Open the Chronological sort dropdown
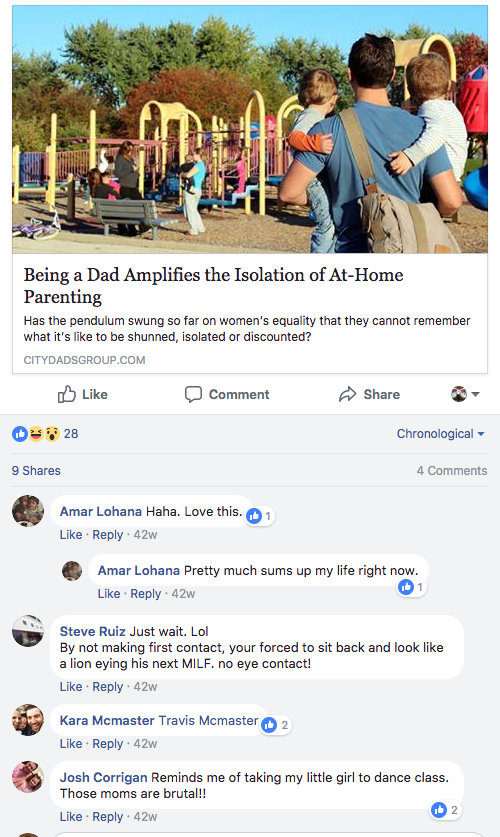Viewport: 500px width, 837px height. [x=440, y=434]
